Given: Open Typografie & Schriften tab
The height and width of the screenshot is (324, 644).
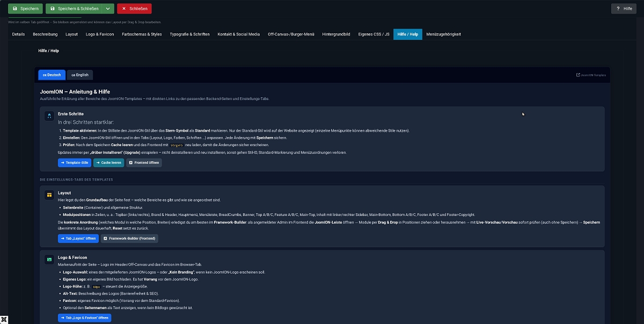Looking at the screenshot, I should coord(189,34).
